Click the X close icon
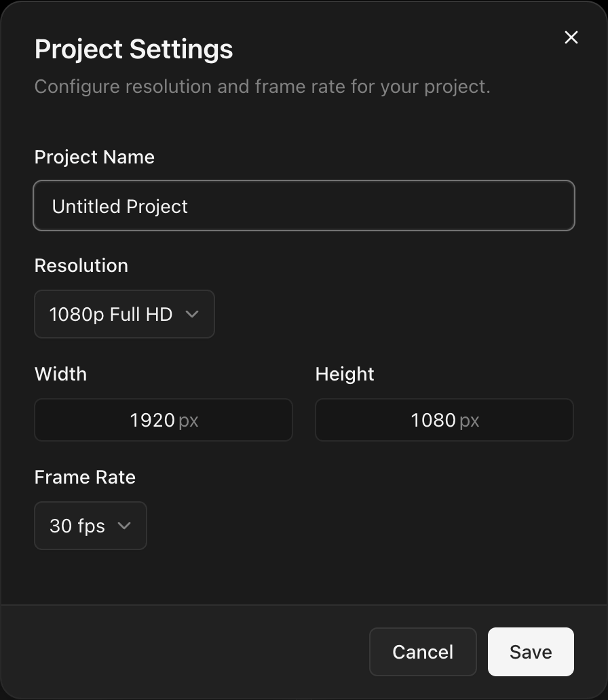The height and width of the screenshot is (700, 608). coord(571,37)
